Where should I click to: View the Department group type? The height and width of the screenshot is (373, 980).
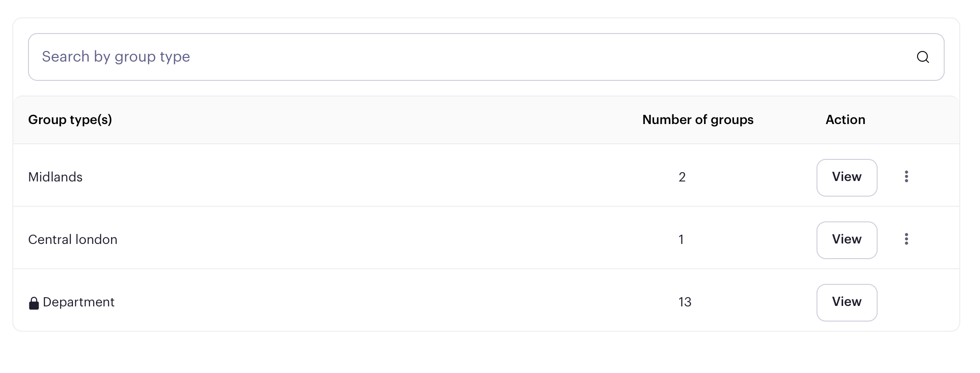coord(847,303)
